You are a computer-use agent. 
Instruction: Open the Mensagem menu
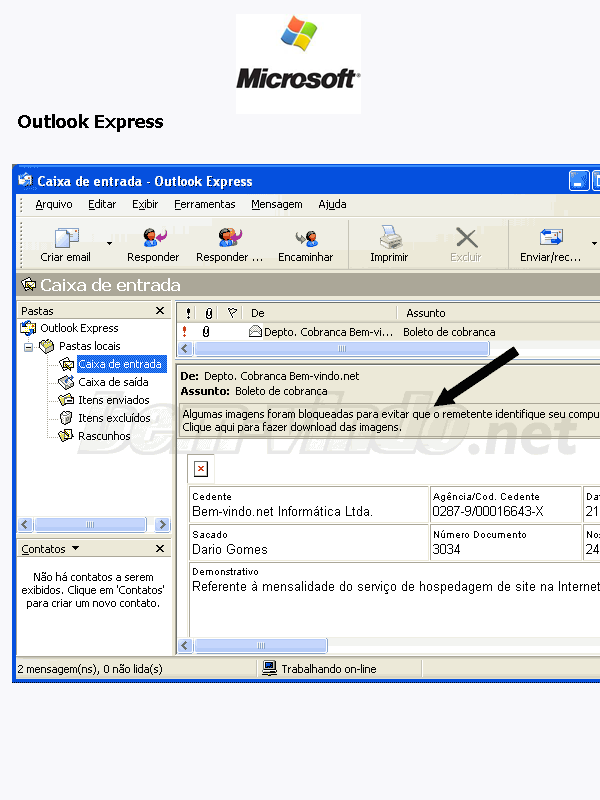point(277,205)
